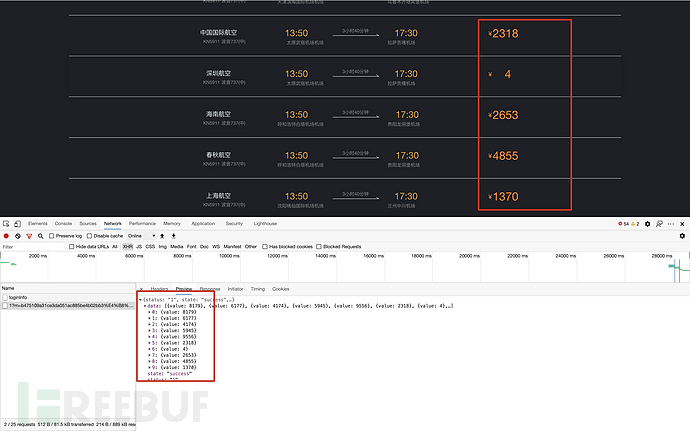
Task: Expand item 9 with value 1370
Action: pyautogui.click(x=149, y=368)
